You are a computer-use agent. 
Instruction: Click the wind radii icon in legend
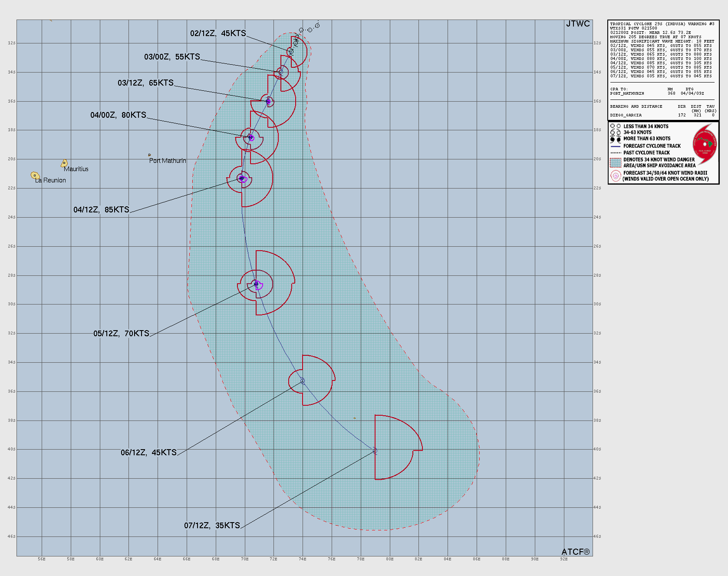coord(615,175)
